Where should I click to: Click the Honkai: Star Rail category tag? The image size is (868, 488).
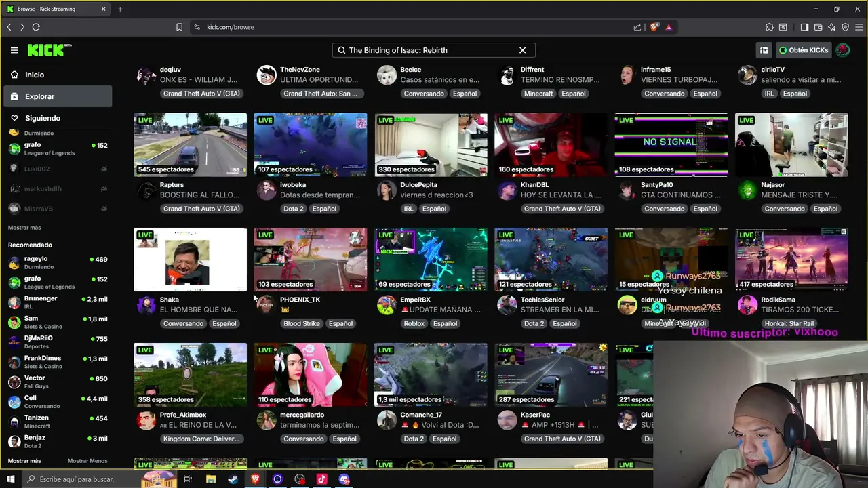coord(787,323)
